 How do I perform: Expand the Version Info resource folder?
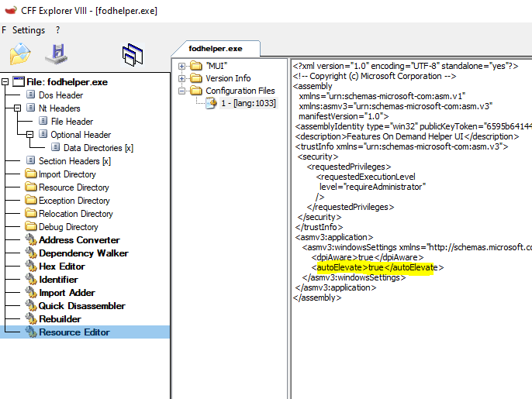click(182, 78)
